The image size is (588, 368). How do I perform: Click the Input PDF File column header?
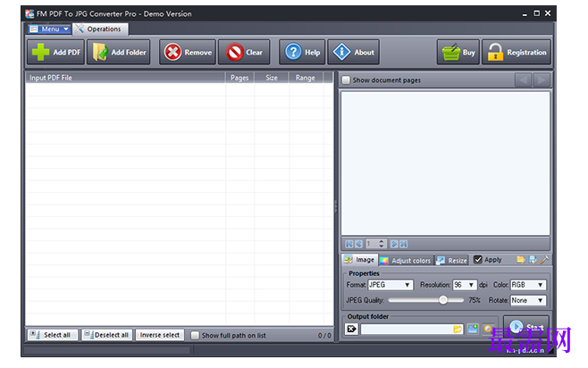(x=125, y=78)
